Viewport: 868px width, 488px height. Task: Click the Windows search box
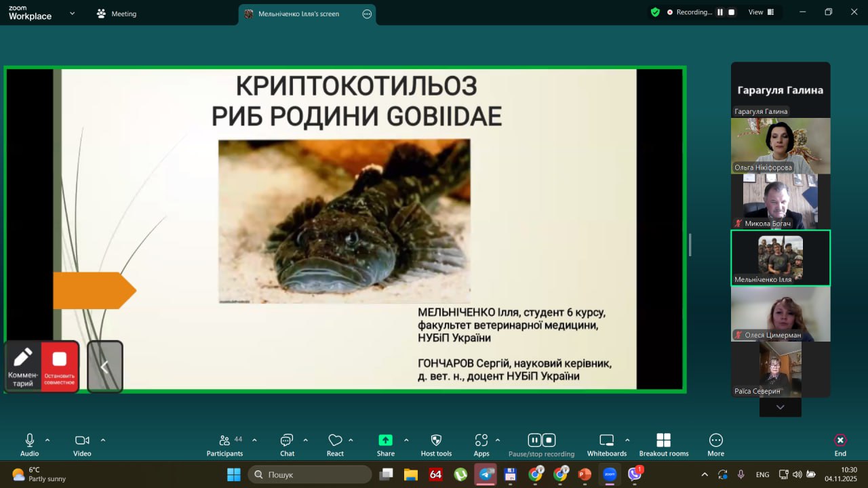(310, 474)
